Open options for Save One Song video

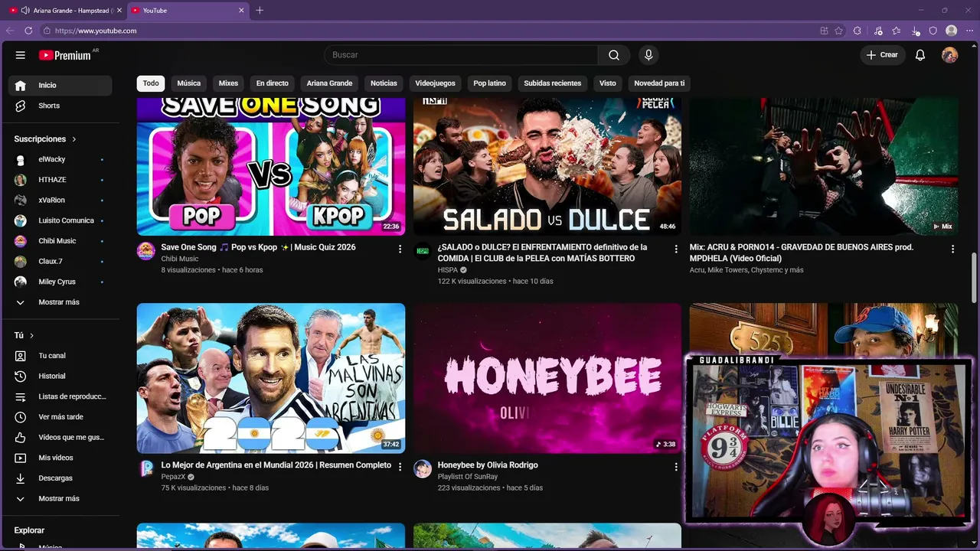pos(400,249)
